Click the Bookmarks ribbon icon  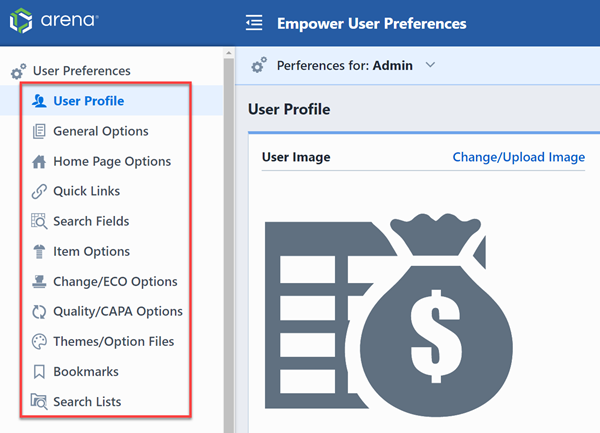click(39, 372)
